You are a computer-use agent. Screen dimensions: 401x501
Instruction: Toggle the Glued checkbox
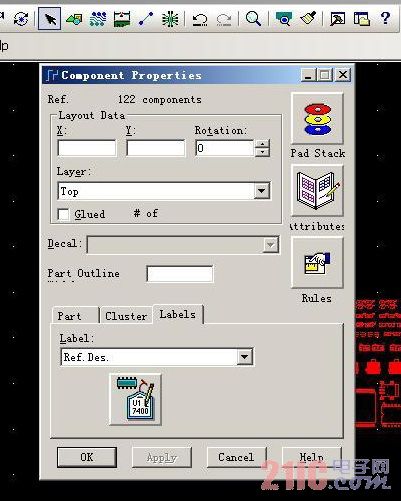click(x=63, y=214)
